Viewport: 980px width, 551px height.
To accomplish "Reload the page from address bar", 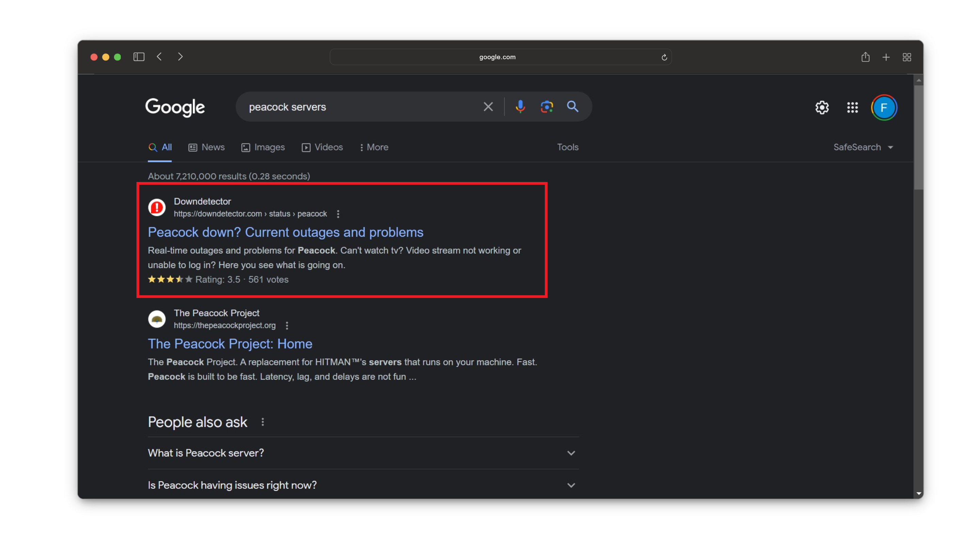I will click(x=664, y=57).
